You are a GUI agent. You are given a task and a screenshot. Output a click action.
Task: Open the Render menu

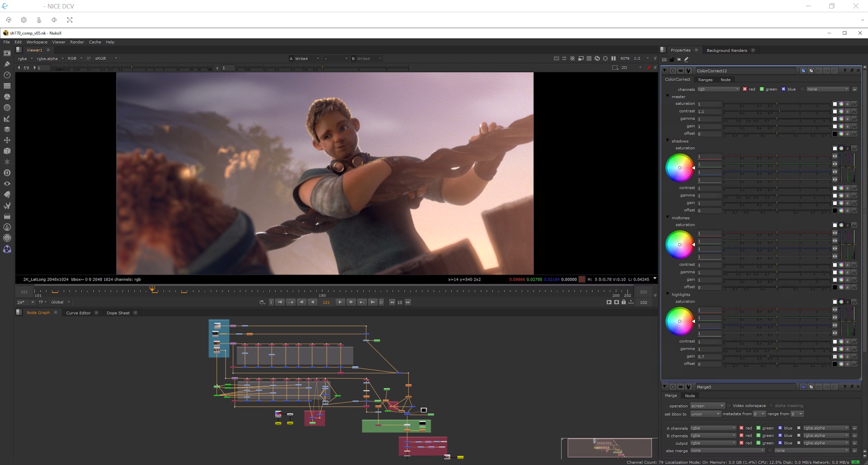point(77,42)
